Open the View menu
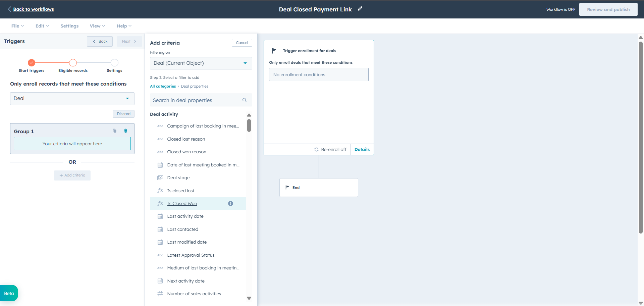Screen dimensions: 644x306 97,26
